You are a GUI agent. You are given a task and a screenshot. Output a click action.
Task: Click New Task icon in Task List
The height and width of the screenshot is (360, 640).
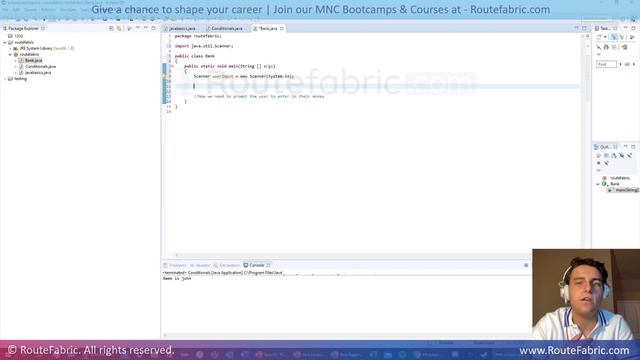600,37
